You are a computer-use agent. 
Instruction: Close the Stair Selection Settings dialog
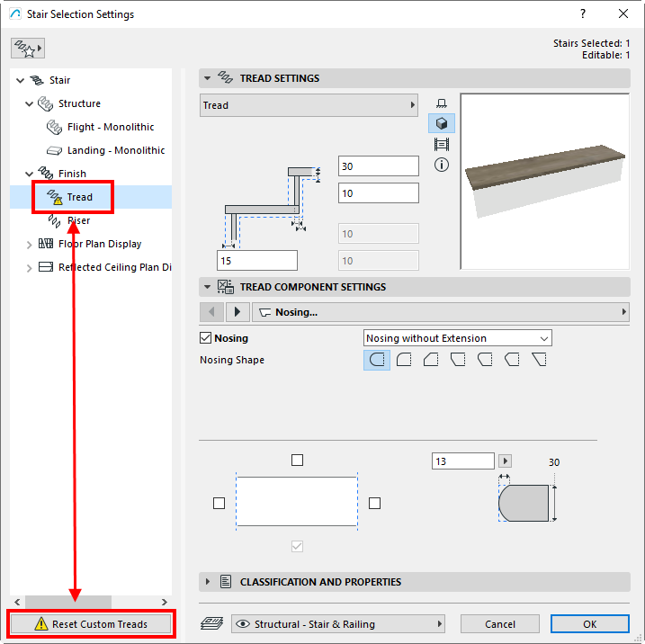[623, 14]
